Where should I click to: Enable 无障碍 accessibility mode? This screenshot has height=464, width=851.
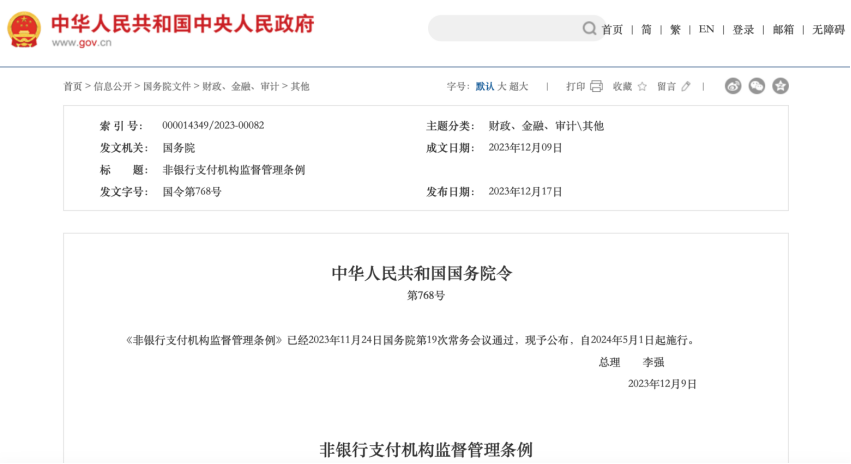tap(828, 30)
